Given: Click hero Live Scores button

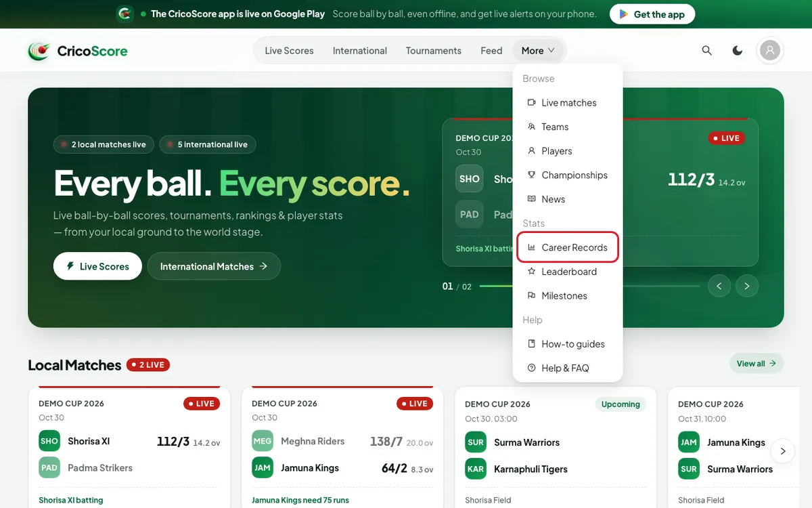Looking at the screenshot, I should [97, 266].
